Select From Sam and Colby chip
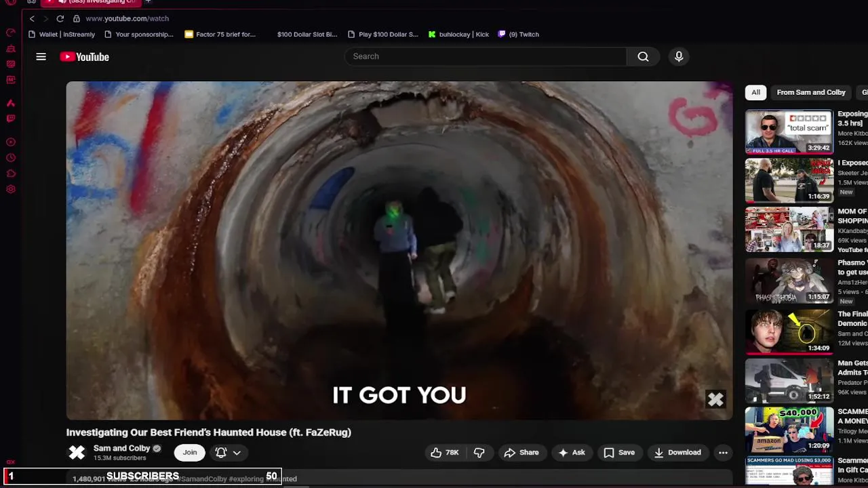This screenshot has height=488, width=868. pyautogui.click(x=811, y=92)
